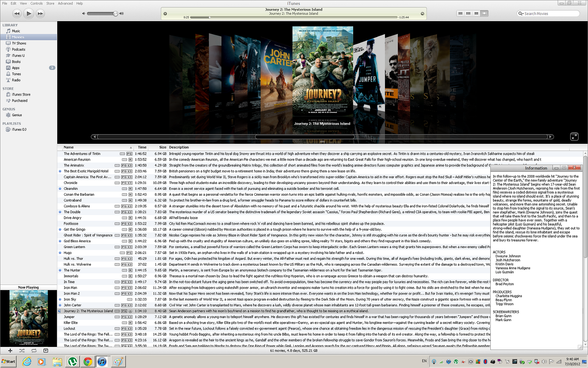Open arrow menu beside Journey 2 row
This screenshot has width=588, height=368.
coord(130,311)
